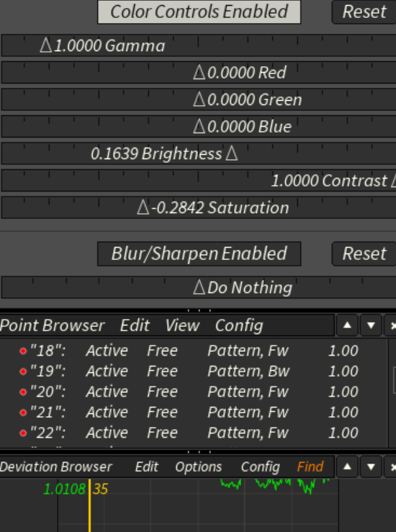Click the Deviation Browser up arrow icon
The width and height of the screenshot is (396, 532).
[x=347, y=467]
